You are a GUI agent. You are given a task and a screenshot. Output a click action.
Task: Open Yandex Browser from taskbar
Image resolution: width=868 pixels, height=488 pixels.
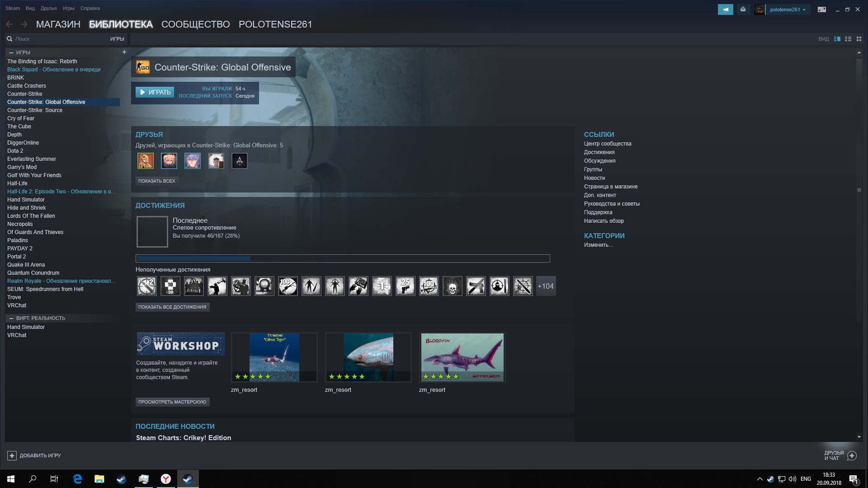pos(166,479)
